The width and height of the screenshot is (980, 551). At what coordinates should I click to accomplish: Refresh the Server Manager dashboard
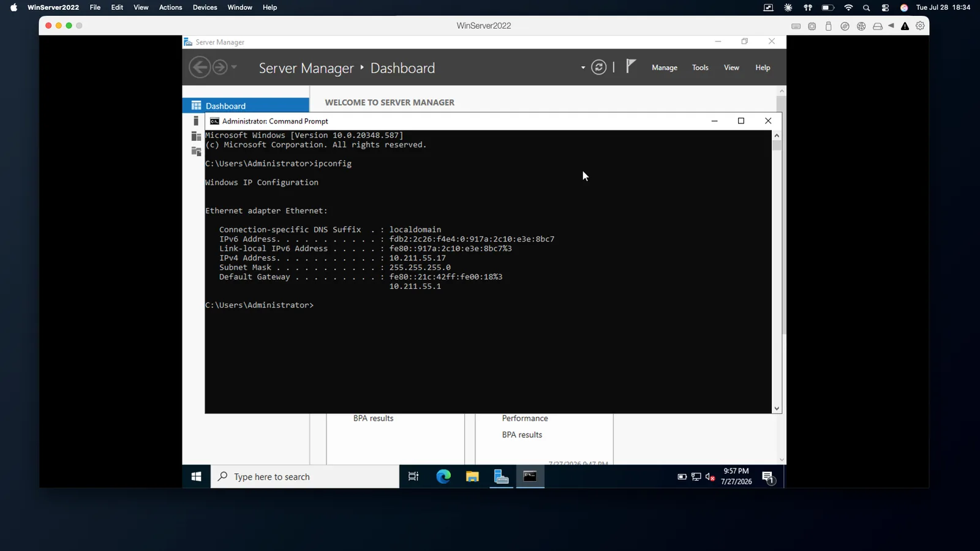(x=599, y=67)
